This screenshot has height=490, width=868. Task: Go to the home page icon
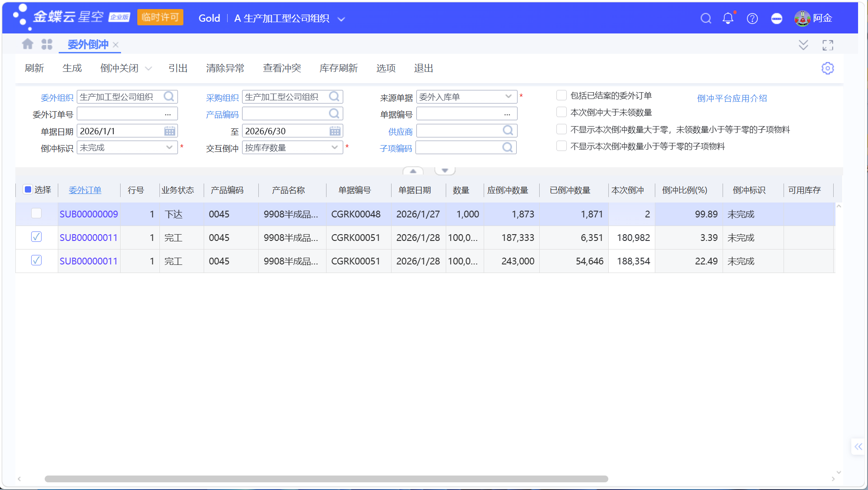tap(28, 44)
